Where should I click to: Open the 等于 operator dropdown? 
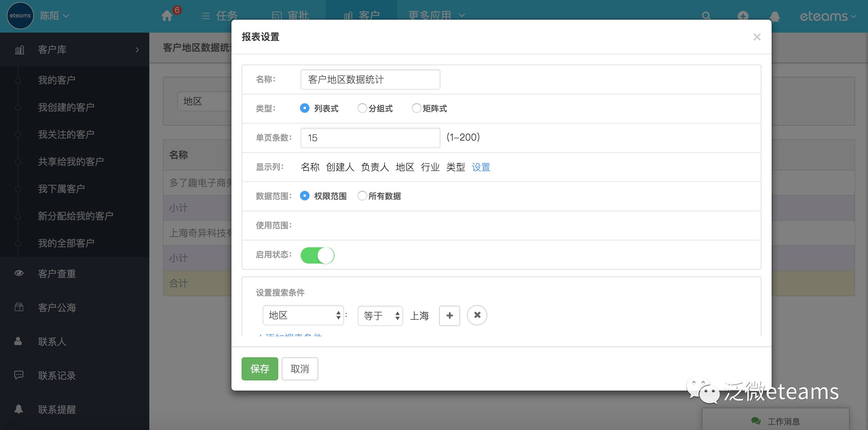(x=380, y=316)
